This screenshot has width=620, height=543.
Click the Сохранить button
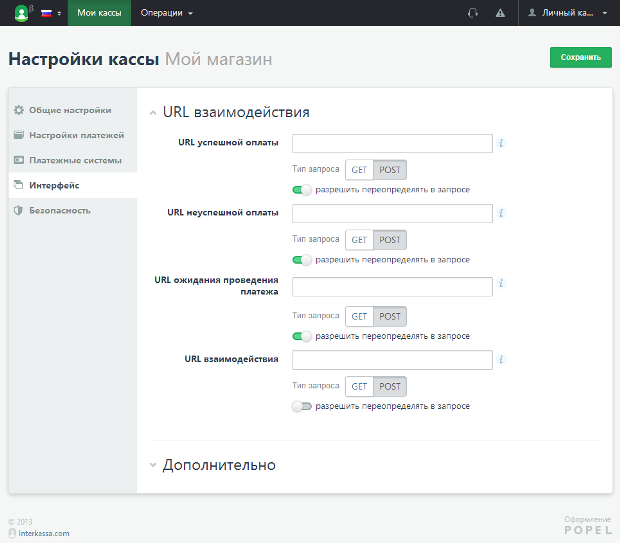580,58
